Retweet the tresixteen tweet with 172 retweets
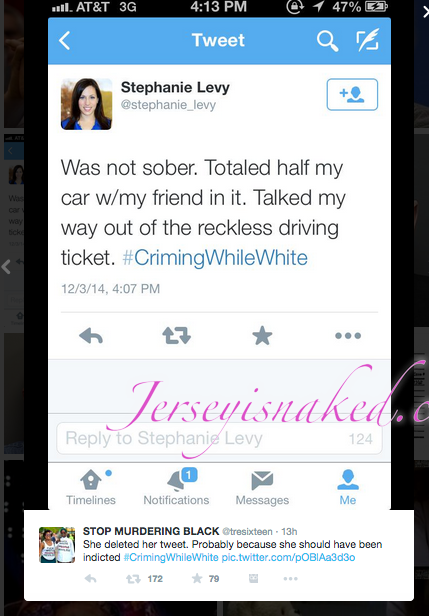The width and height of the screenshot is (429, 616). click(133, 579)
